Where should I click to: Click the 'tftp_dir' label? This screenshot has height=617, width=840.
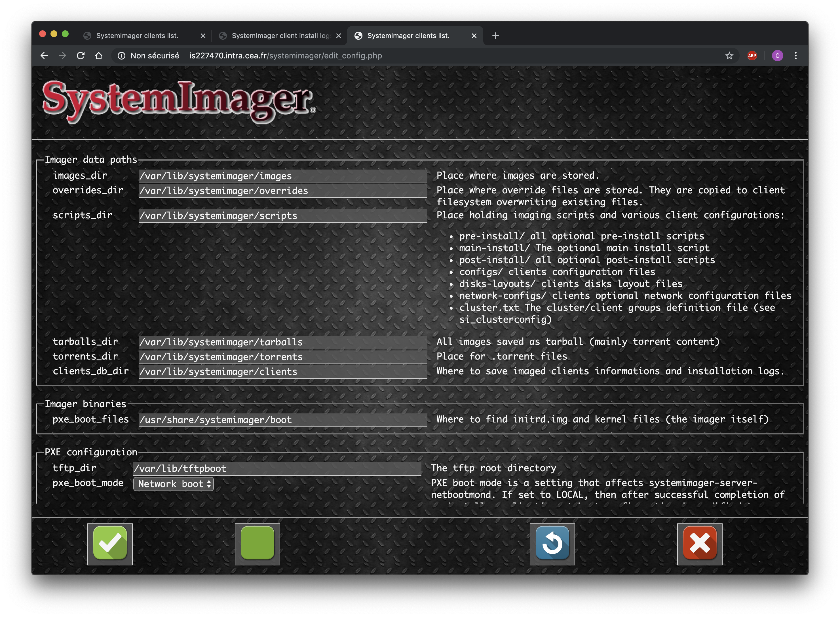click(x=74, y=468)
